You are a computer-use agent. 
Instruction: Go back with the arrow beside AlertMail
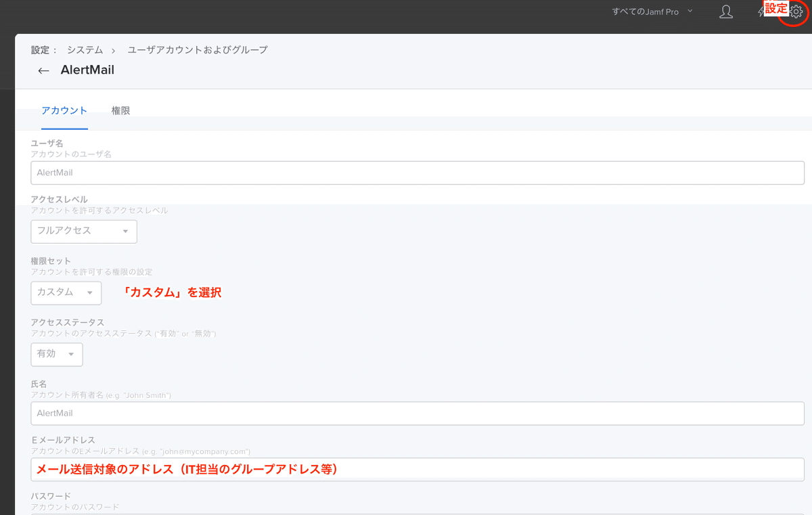(44, 70)
